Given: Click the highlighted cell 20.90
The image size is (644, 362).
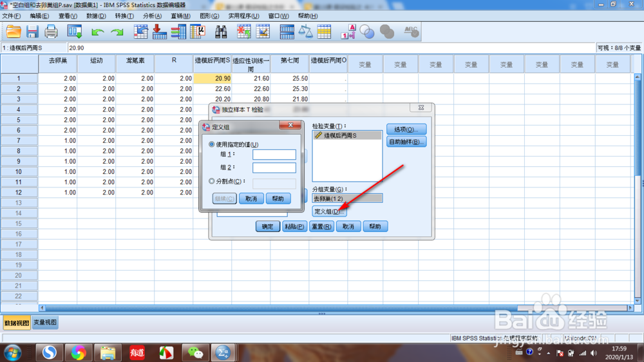Looking at the screenshot, I should point(213,78).
